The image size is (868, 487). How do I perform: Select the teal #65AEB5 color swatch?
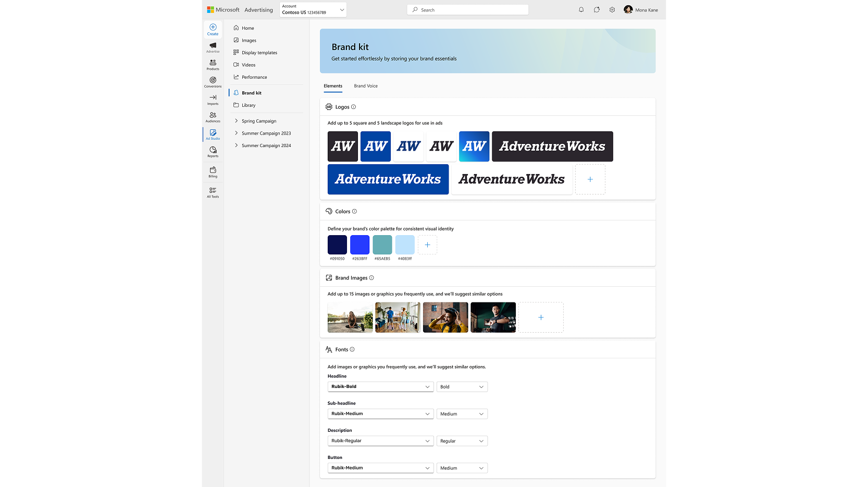point(382,245)
